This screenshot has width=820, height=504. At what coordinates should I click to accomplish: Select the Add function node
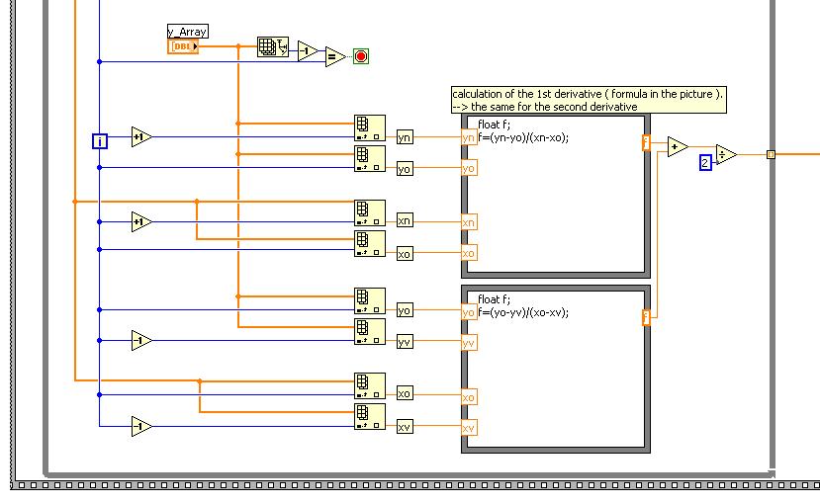[x=678, y=147]
